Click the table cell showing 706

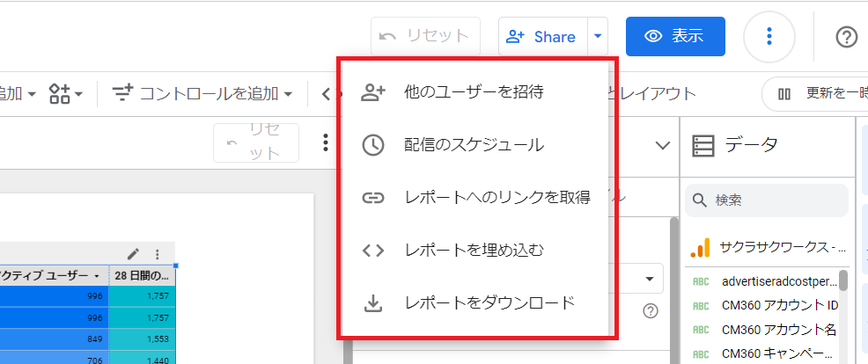[55, 357]
